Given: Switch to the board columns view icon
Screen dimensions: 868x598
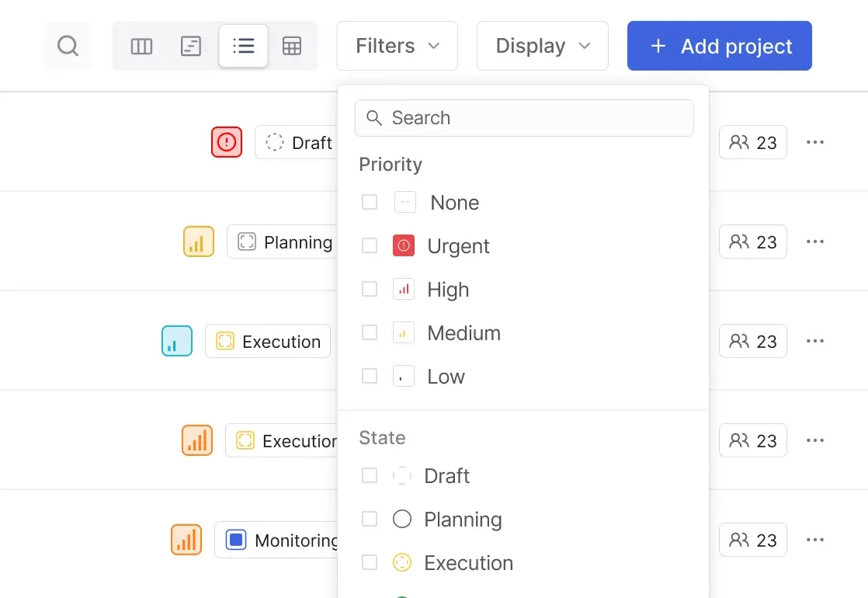Looking at the screenshot, I should tap(141, 46).
